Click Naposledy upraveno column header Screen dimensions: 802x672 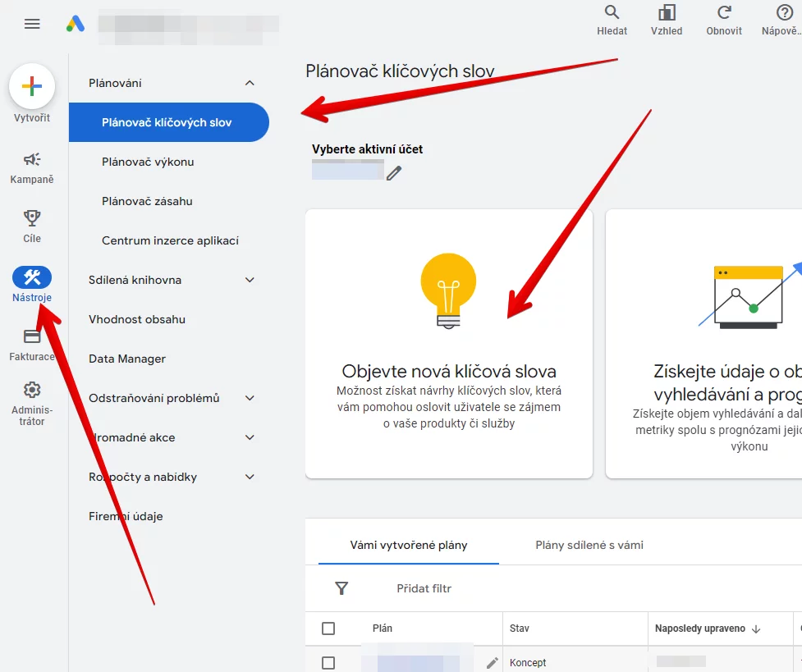coord(699,628)
